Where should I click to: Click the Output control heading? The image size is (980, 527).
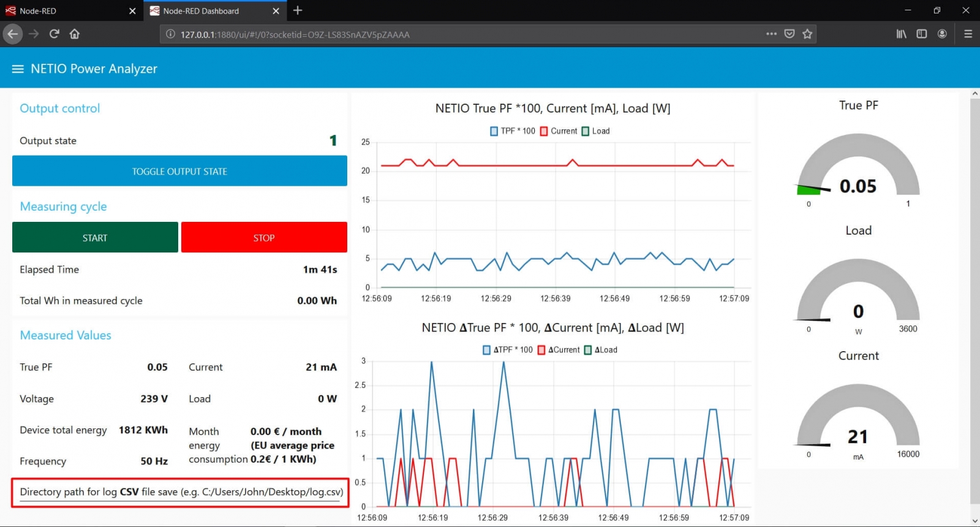click(59, 108)
